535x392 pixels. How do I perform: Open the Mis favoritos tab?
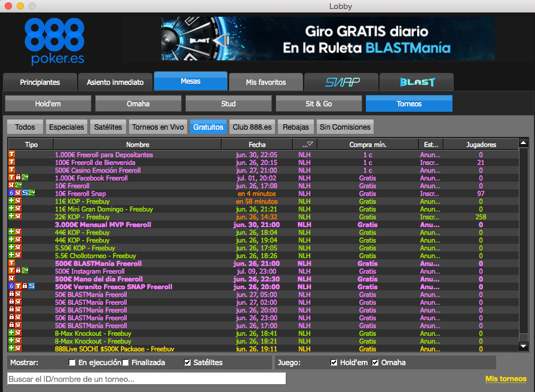266,82
